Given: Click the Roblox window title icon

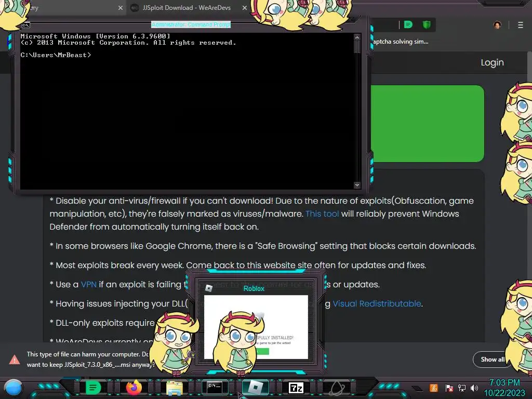Looking at the screenshot, I should pyautogui.click(x=209, y=288).
